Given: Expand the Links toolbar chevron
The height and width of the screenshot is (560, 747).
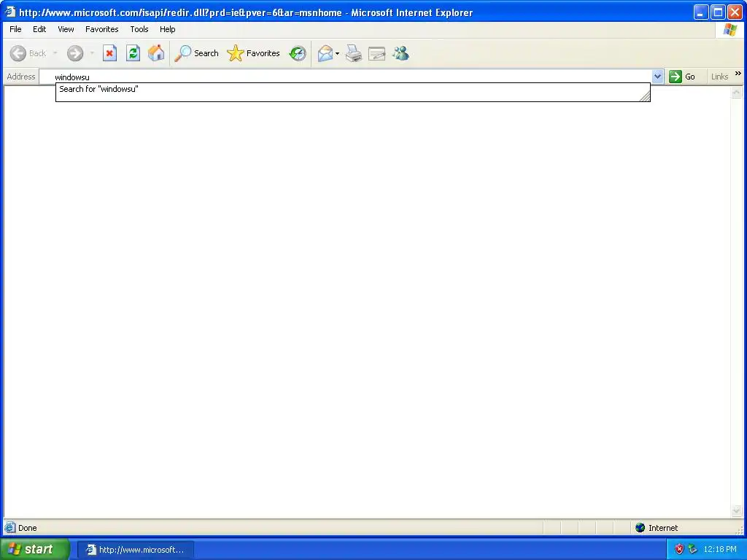Looking at the screenshot, I should tap(738, 74).
